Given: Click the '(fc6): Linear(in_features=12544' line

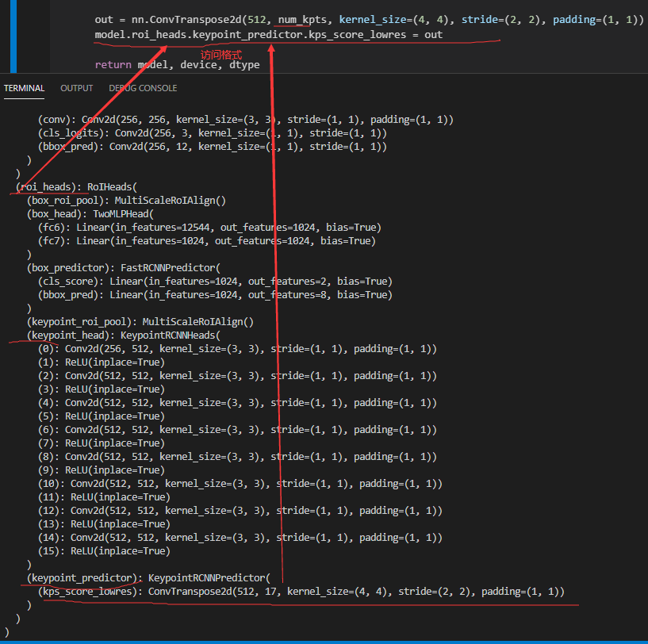Looking at the screenshot, I should tap(209, 228).
